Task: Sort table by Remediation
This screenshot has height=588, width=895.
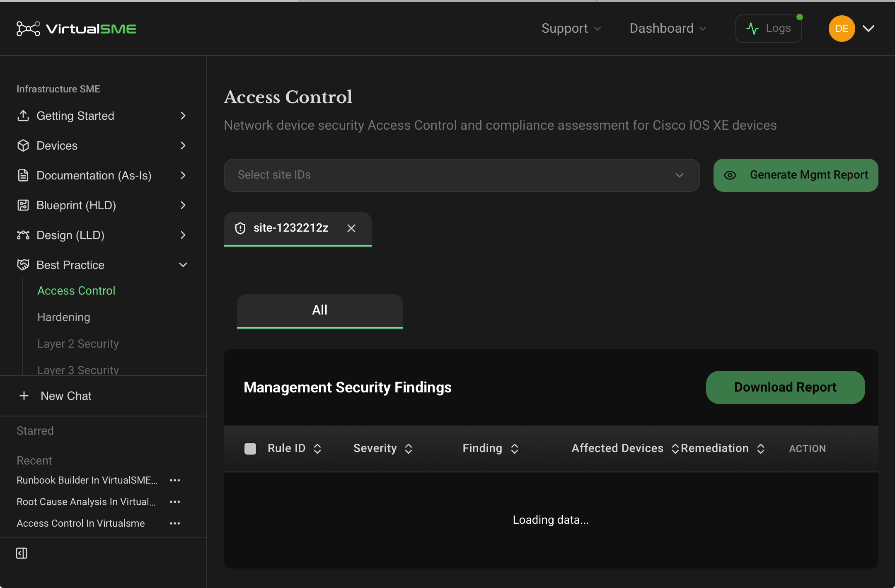Action: pos(761,449)
